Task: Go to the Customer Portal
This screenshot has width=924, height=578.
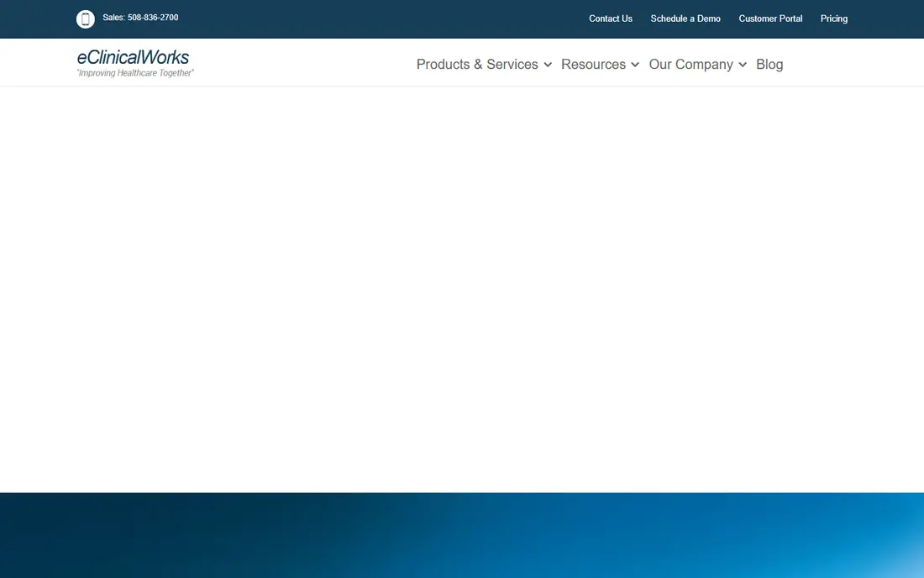Action: 770,18
